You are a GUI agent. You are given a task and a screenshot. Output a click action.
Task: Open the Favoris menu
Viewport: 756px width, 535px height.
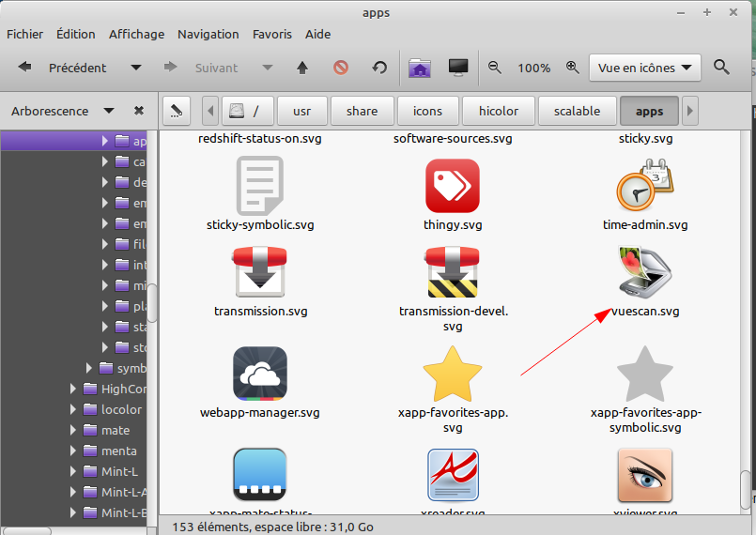(x=271, y=34)
